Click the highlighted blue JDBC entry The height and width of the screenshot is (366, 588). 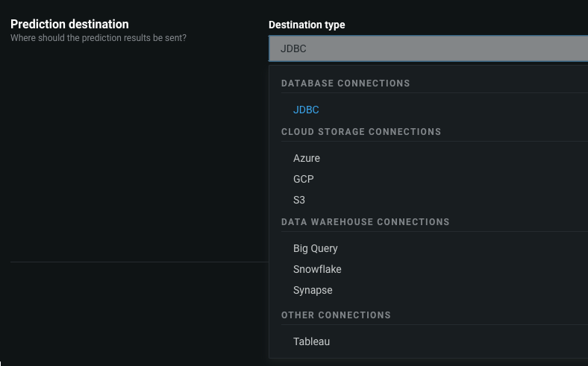(x=306, y=110)
